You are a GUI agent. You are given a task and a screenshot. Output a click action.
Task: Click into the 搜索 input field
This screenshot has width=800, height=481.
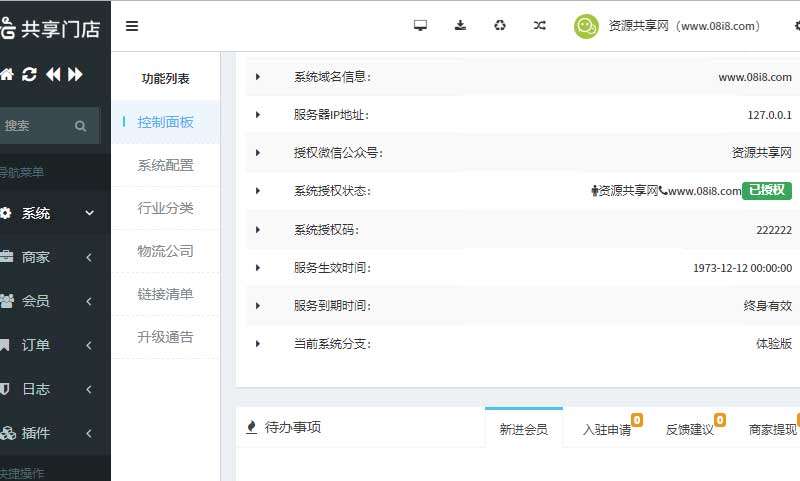[50, 125]
